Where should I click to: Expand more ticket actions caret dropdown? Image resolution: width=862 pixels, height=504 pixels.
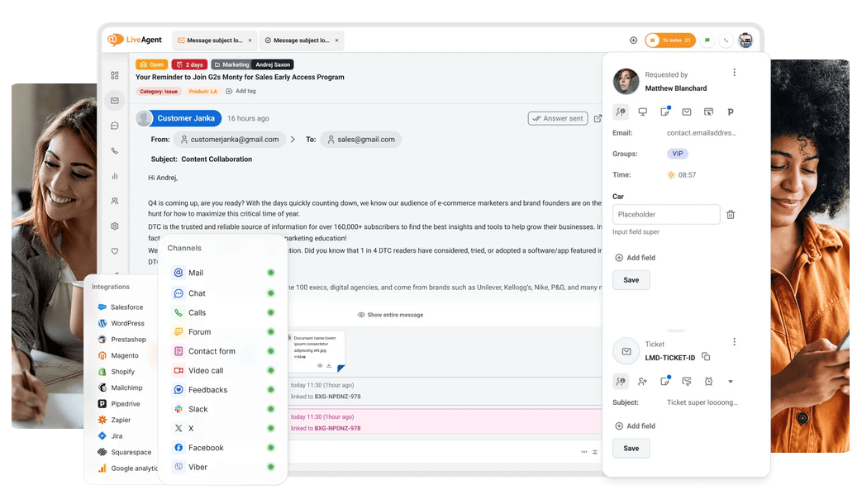pos(731,382)
